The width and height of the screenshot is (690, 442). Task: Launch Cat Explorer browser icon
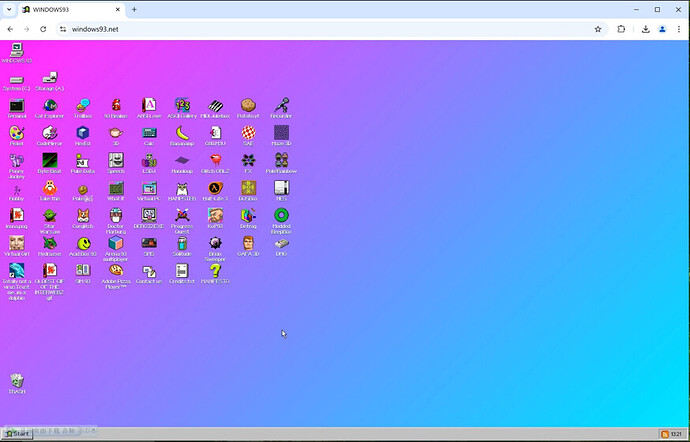tap(50, 106)
